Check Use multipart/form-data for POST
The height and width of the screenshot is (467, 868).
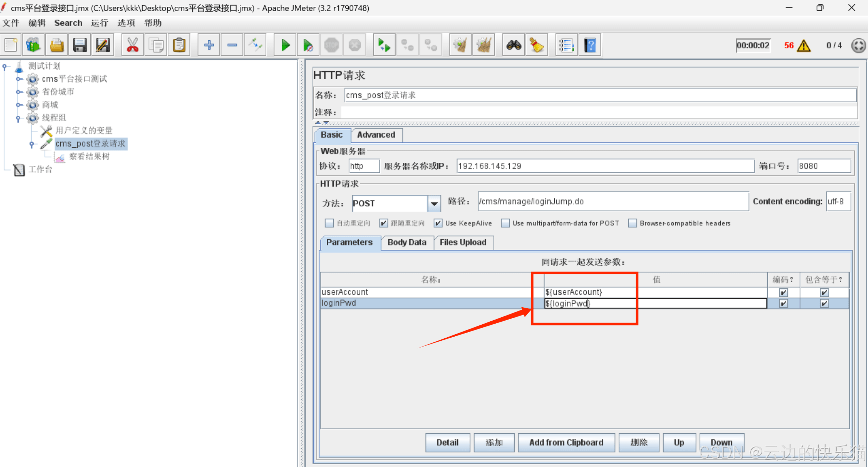pyautogui.click(x=505, y=223)
